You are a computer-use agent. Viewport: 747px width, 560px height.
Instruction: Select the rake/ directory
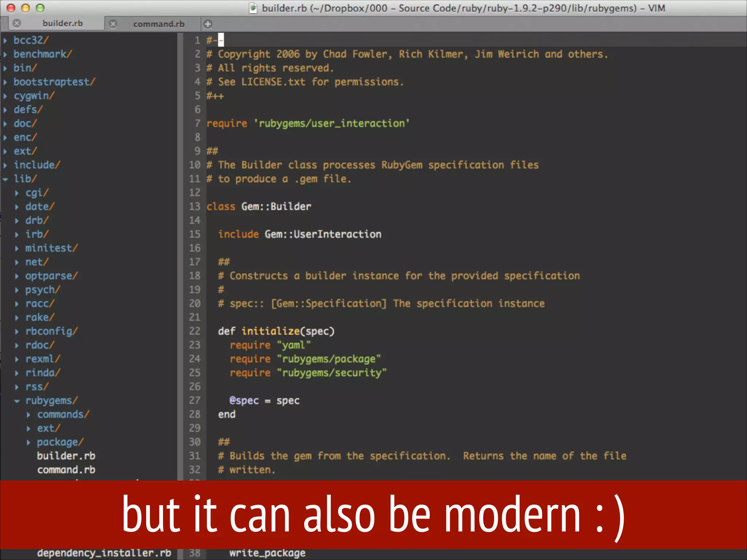40,317
